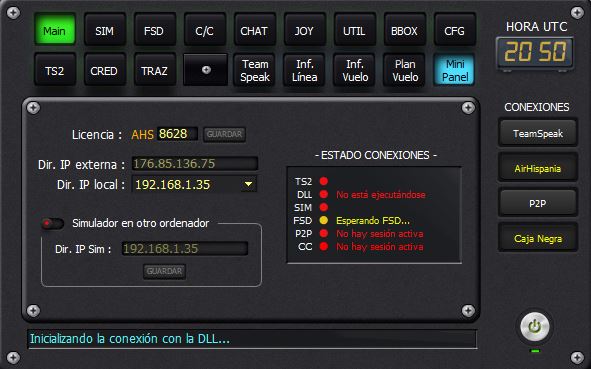The height and width of the screenshot is (369, 591).
Task: Open the Inf. Línea button
Action: coord(305,70)
